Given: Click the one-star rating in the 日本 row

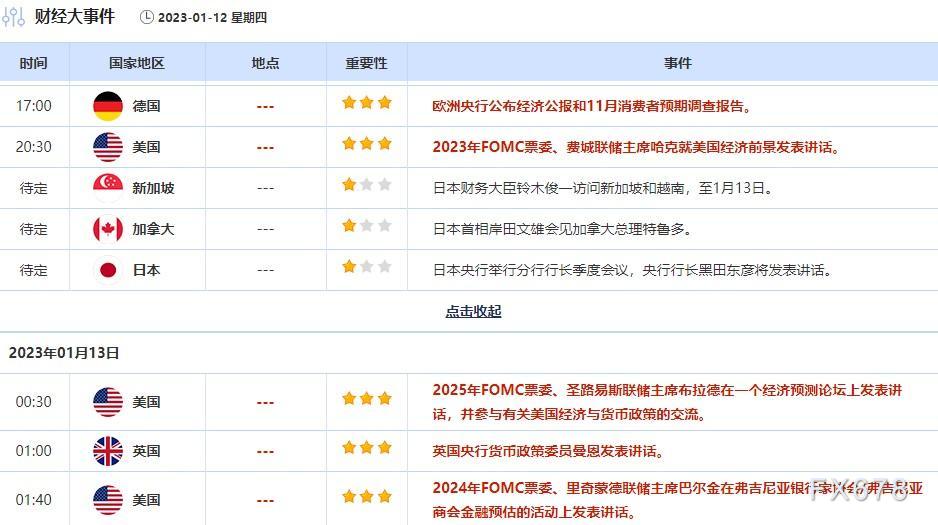Looking at the screenshot, I should [367, 267].
